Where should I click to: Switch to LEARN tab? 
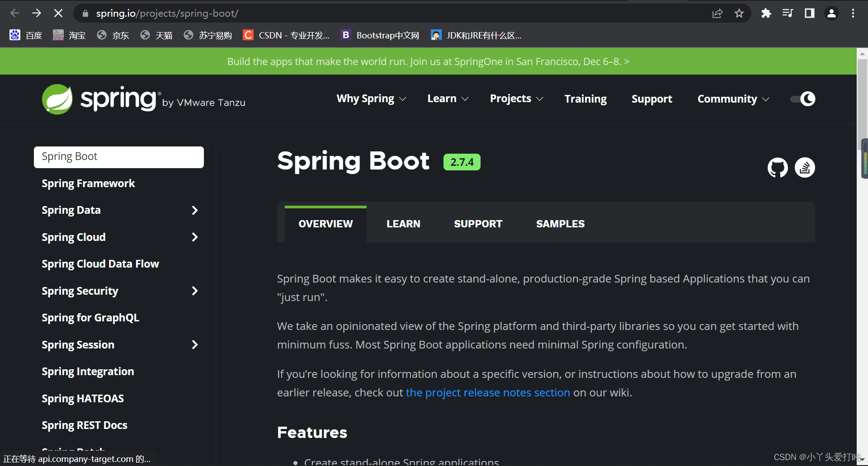pyautogui.click(x=403, y=224)
